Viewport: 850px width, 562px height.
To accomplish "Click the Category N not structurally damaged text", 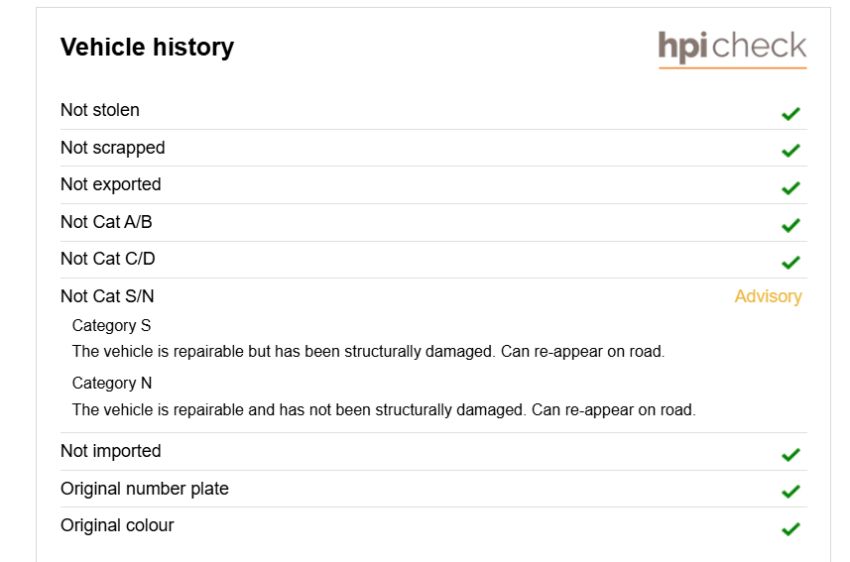I will point(383,410).
